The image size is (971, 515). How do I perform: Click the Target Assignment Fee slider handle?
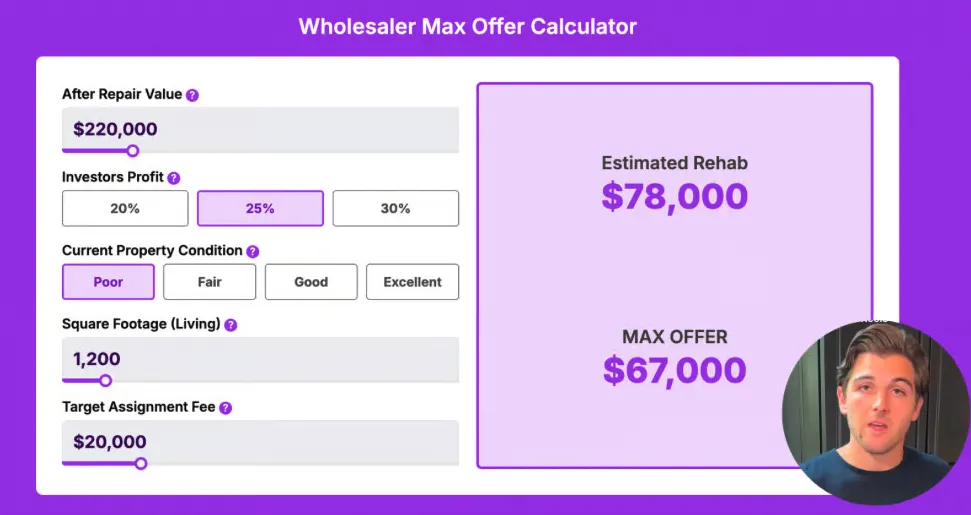(x=141, y=463)
